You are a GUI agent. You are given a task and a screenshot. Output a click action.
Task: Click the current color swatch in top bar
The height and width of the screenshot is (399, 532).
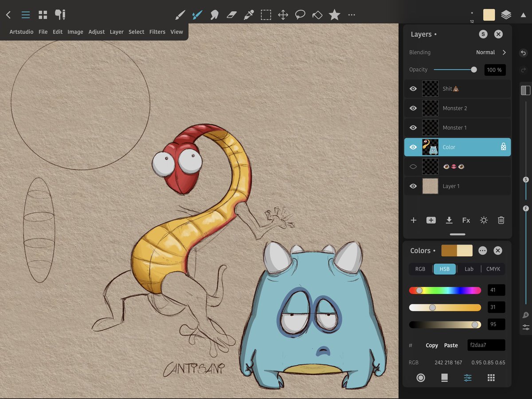click(489, 15)
